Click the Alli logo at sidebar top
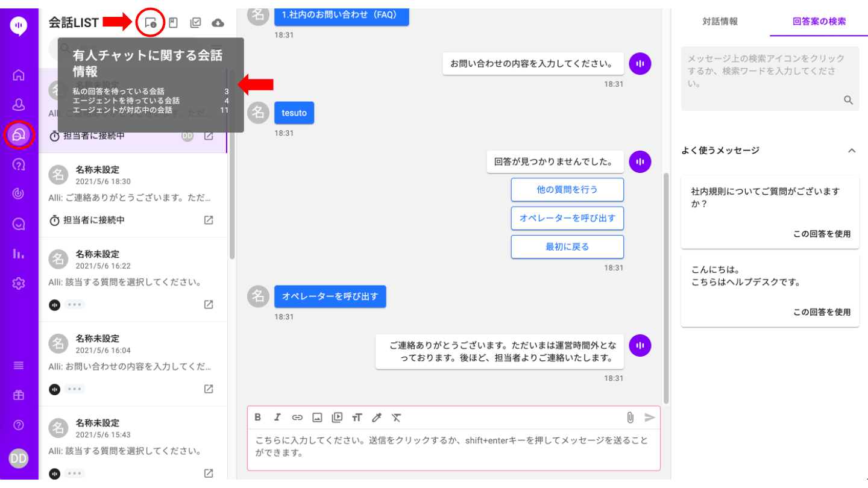 19,26
